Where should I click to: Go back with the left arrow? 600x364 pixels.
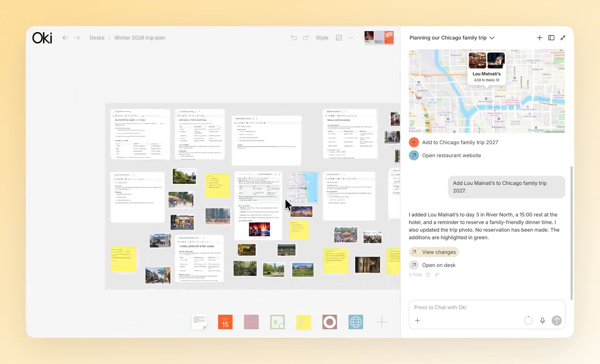point(65,38)
